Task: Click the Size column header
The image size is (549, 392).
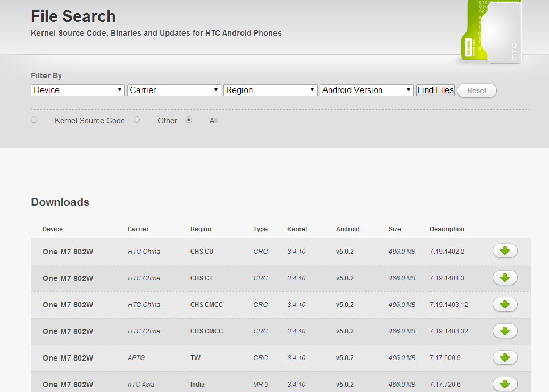Action: 395,229
